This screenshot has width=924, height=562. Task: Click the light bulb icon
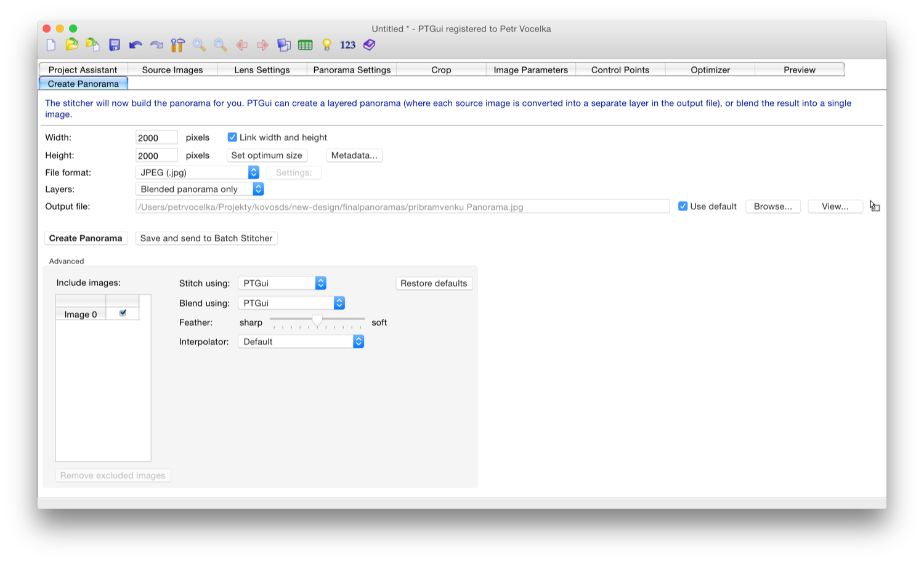click(x=327, y=45)
